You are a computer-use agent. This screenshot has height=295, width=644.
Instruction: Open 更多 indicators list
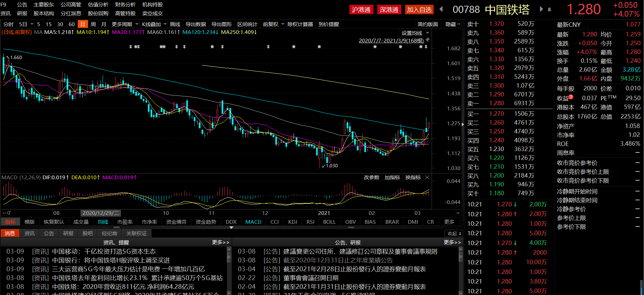pos(449,222)
